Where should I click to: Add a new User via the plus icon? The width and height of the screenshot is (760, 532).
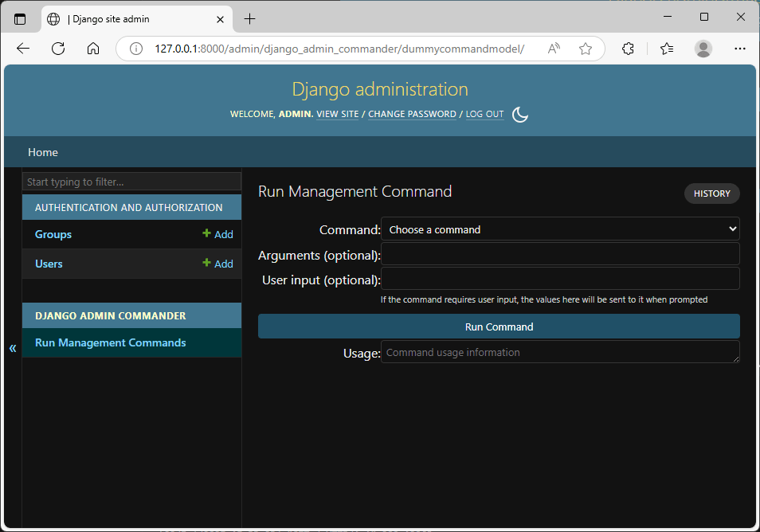point(217,263)
